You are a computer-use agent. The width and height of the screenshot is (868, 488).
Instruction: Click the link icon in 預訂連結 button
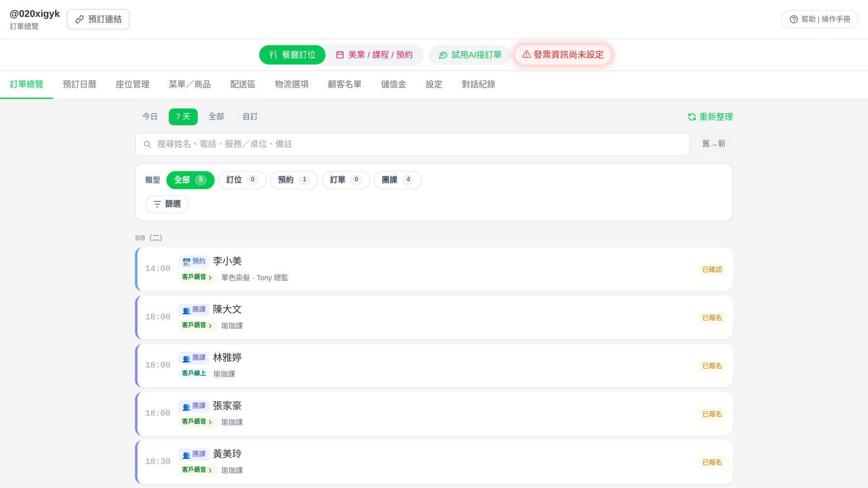[x=80, y=19]
